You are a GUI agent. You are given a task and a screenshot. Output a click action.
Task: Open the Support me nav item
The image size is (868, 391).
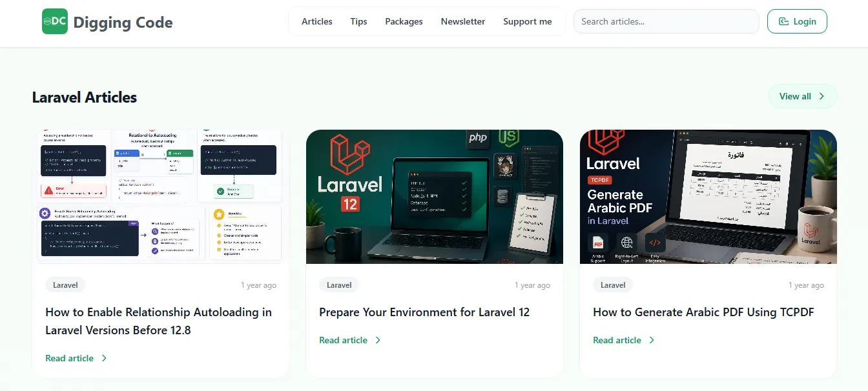pyautogui.click(x=528, y=21)
